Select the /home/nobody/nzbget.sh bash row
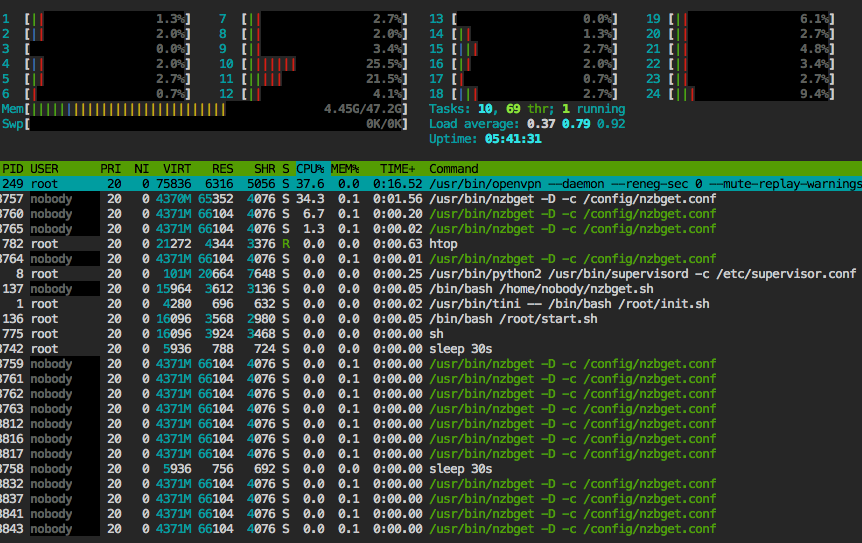 [x=431, y=289]
